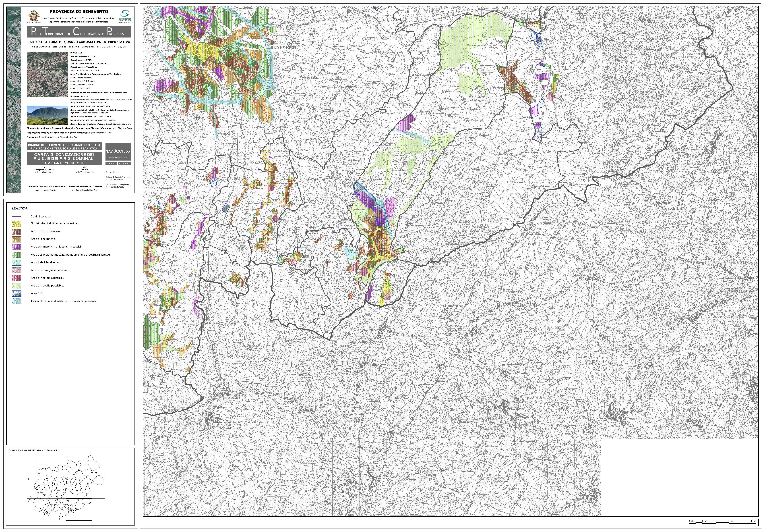Click 'Aree turistiche ricettive.' legend text
Viewport: 765px width, 532px height.
(45, 263)
